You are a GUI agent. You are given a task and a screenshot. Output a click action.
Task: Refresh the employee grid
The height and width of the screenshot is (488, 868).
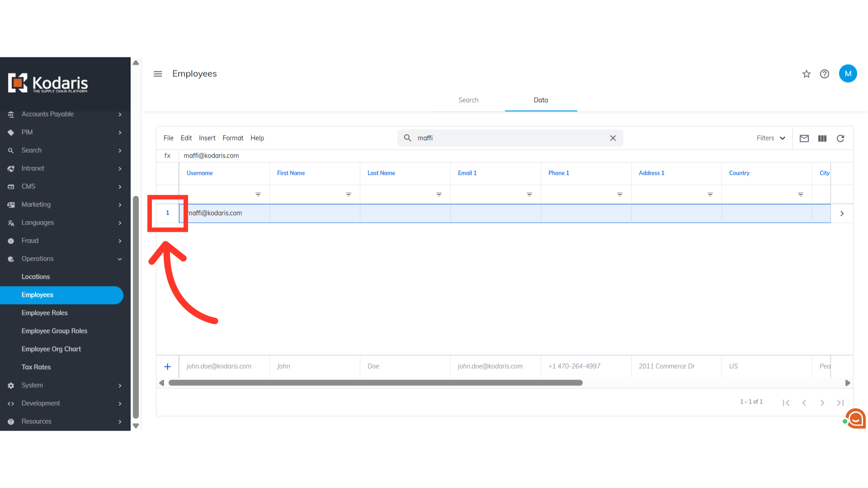pos(840,138)
